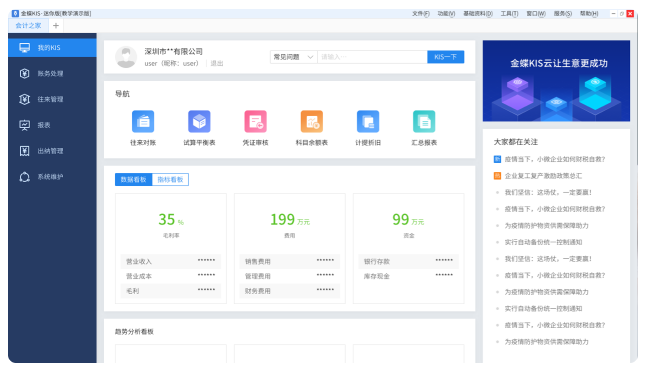Screen dimensions: 645x370
Task: Open the 试算平衡表 navigation icon
Action: (x=199, y=121)
